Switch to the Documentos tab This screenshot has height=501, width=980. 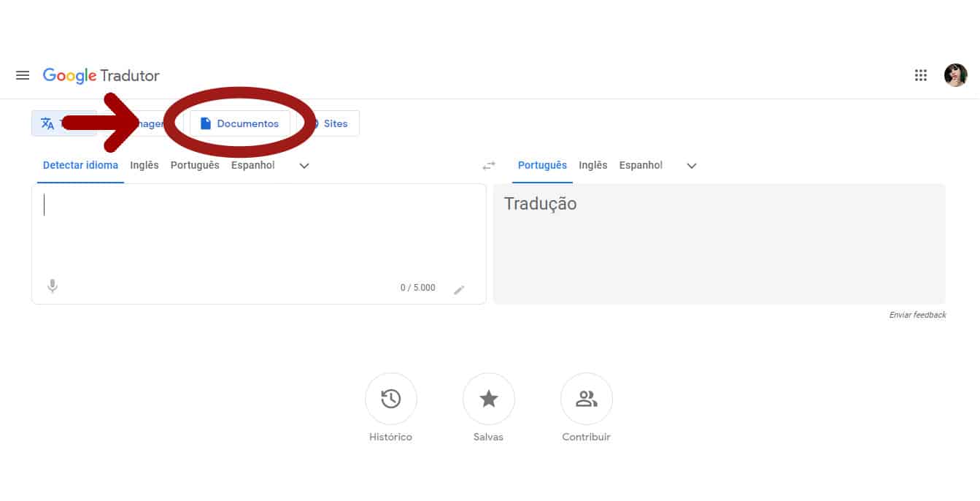[241, 123]
